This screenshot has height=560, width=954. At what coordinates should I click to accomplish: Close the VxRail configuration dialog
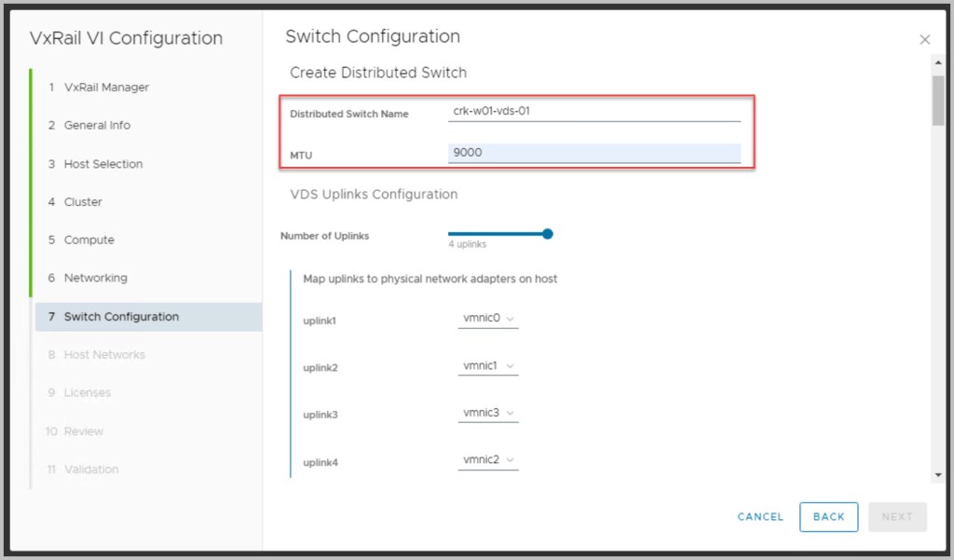coord(924,39)
